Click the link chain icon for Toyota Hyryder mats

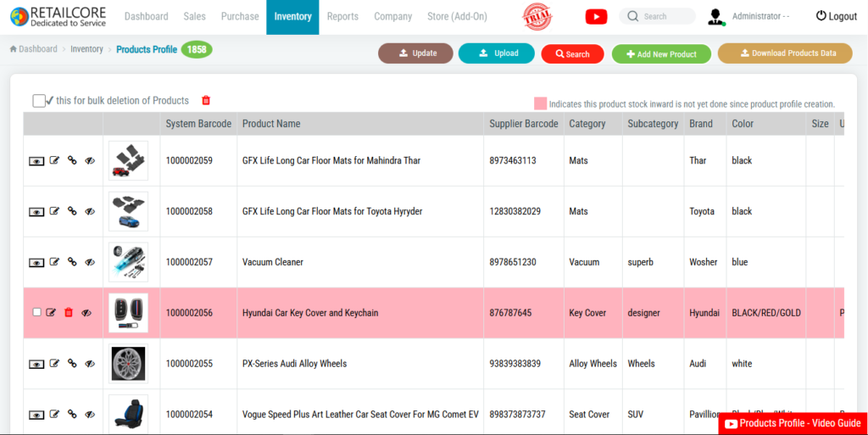pos(72,211)
